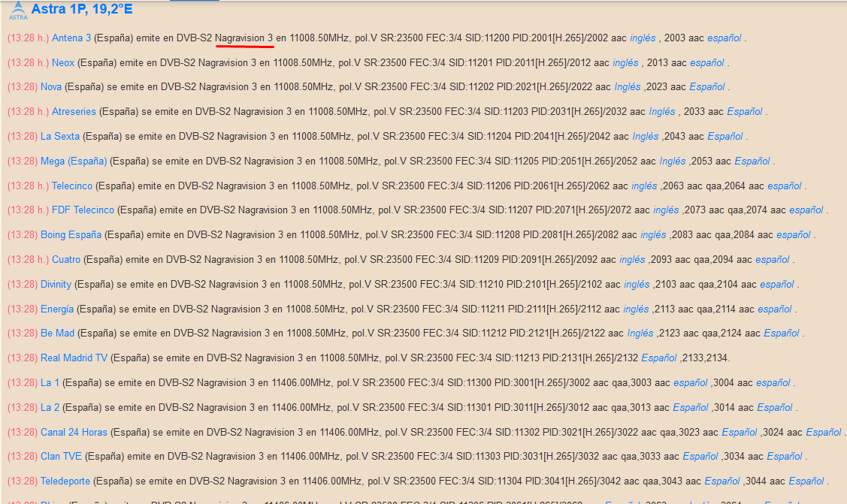Click español language link in Energía row

[x=775, y=309]
